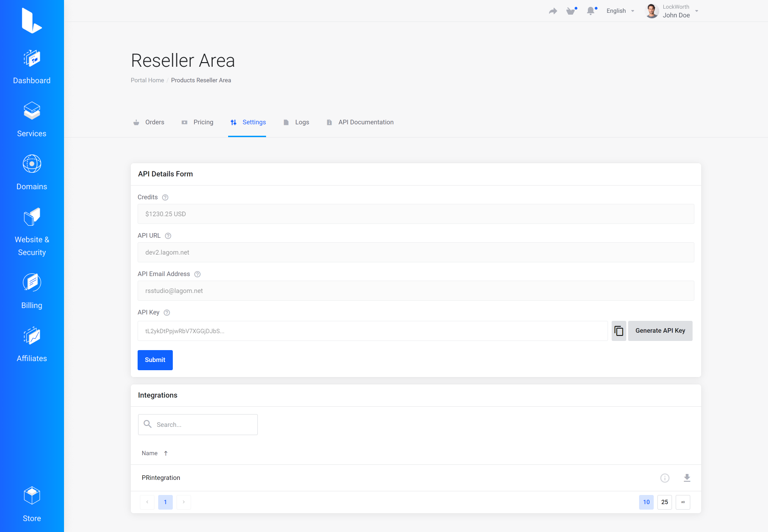
Task: Click the API Key field
Action: tap(373, 331)
